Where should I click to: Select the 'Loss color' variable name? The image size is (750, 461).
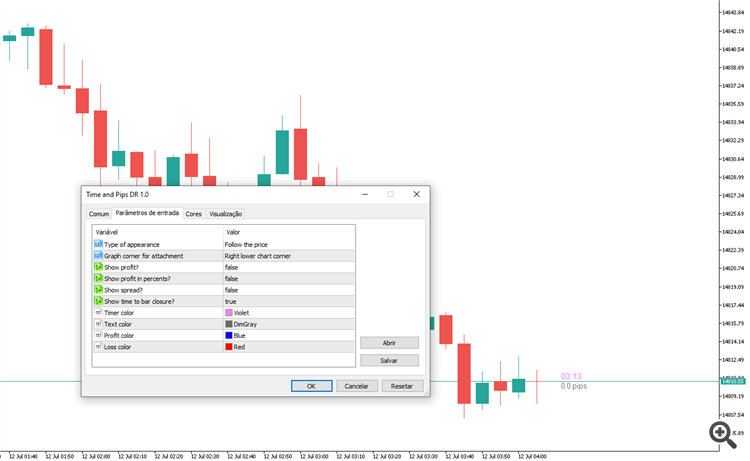(118, 347)
